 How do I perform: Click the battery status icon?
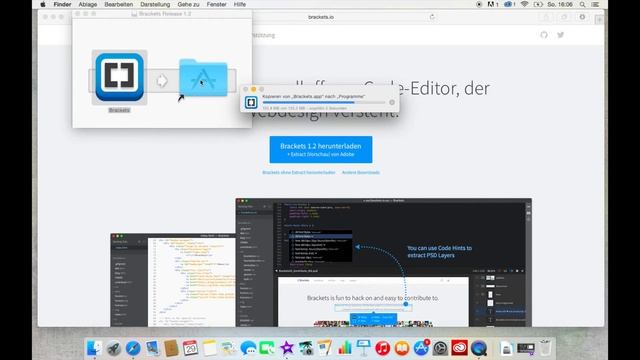[x=538, y=4]
